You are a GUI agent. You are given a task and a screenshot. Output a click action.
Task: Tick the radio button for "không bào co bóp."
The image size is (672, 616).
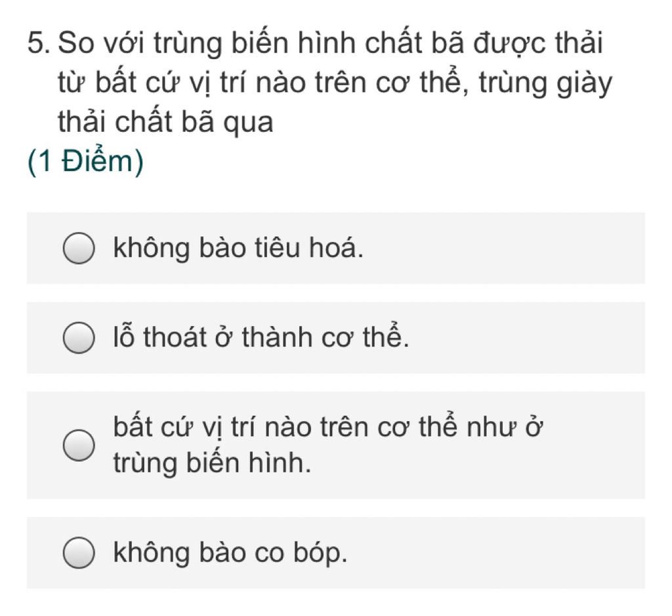point(79,552)
